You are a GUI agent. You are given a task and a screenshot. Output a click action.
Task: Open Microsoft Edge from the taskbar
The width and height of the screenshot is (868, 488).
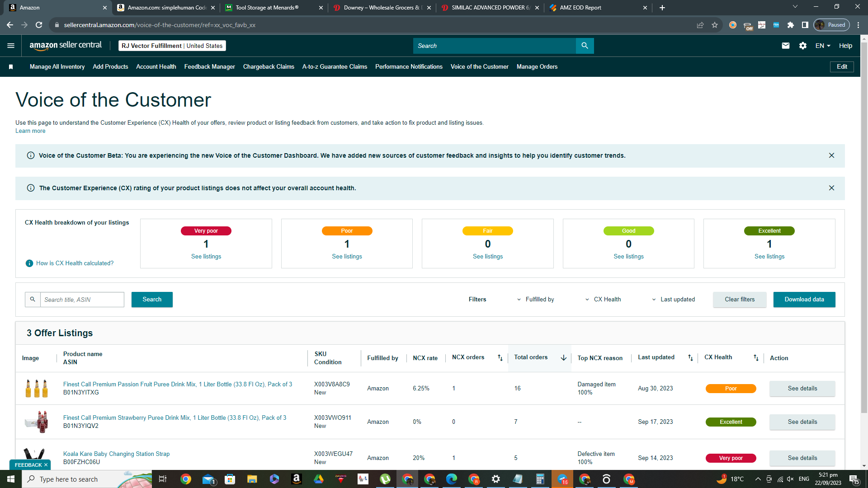click(x=452, y=479)
